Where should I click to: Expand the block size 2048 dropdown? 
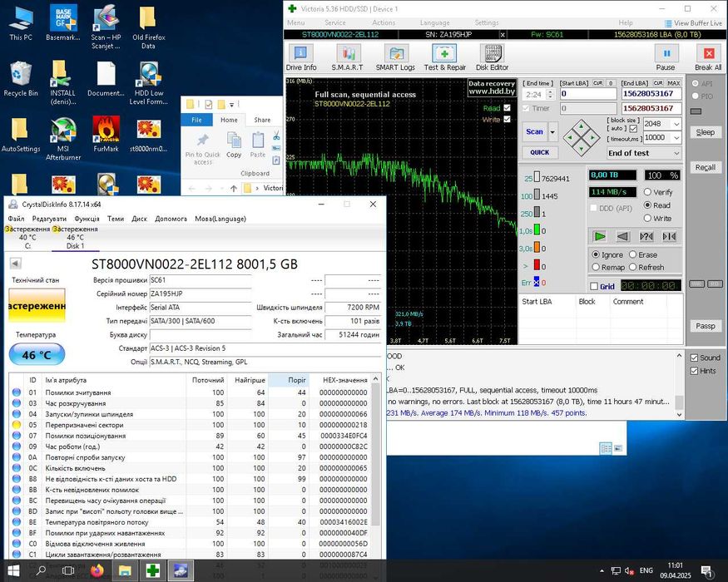(x=676, y=125)
